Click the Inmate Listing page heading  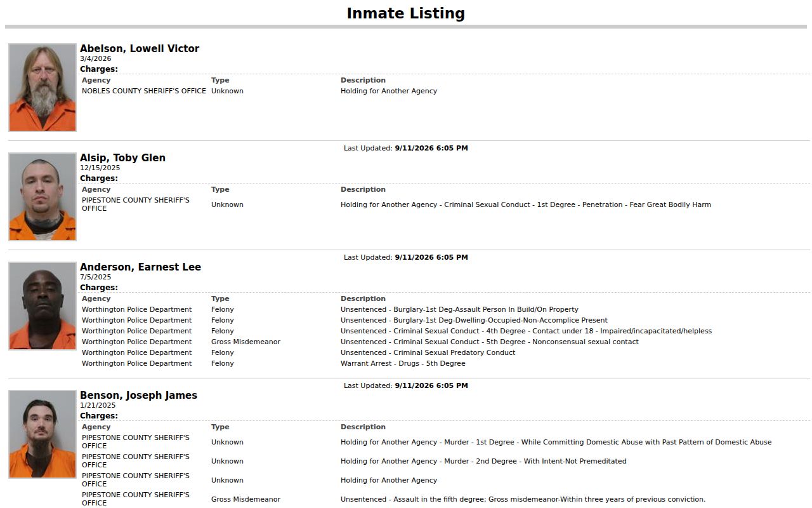(x=406, y=13)
